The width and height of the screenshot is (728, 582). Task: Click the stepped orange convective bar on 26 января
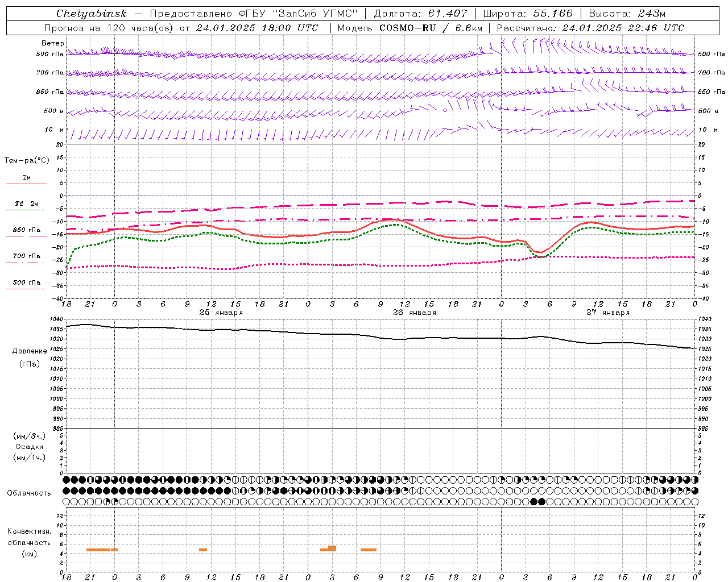coord(329,548)
